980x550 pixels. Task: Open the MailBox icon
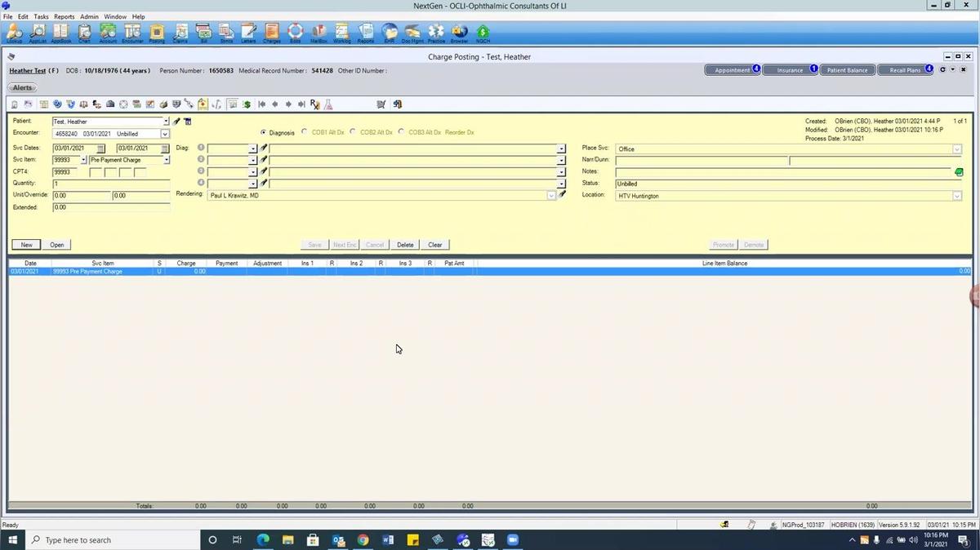point(318,32)
